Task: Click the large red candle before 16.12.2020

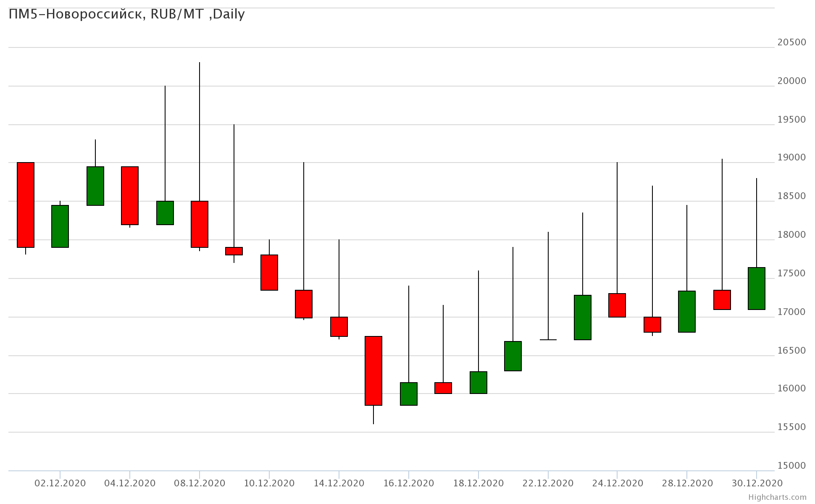Action: (373, 370)
